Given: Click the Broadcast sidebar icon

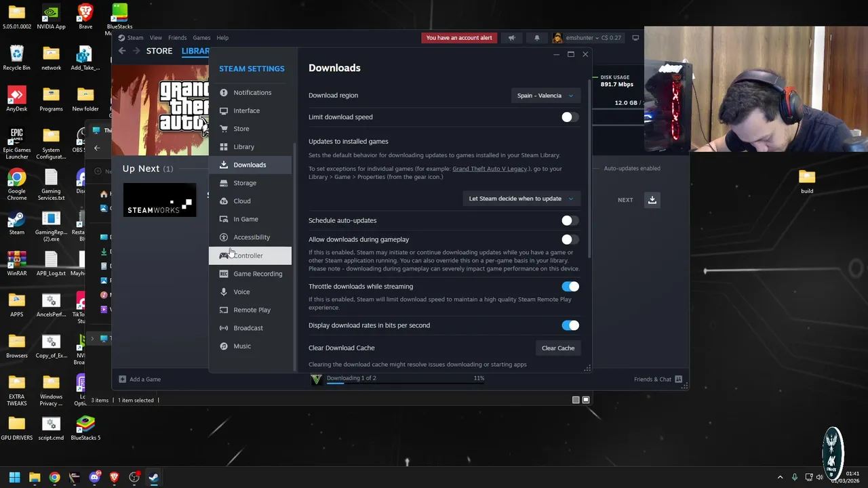Looking at the screenshot, I should (x=224, y=328).
